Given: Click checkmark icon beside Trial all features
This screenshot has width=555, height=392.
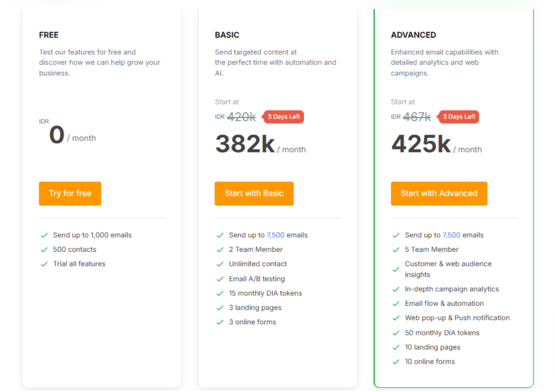Looking at the screenshot, I should click(44, 264).
